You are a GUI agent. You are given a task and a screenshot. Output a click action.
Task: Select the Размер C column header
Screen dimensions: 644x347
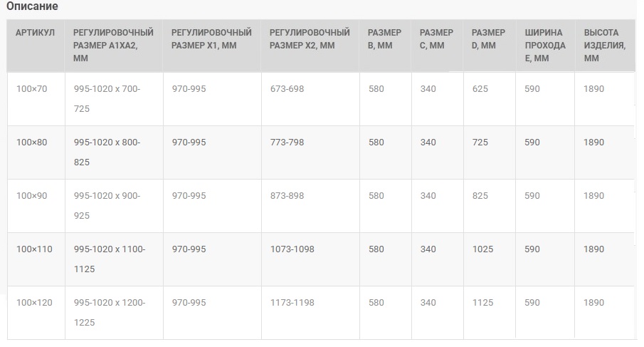(x=436, y=38)
